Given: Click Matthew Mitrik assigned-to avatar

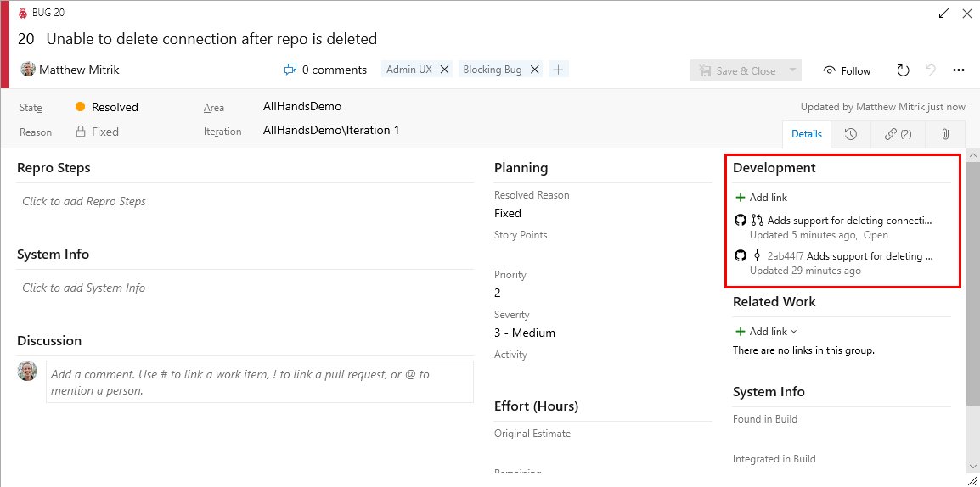Looking at the screenshot, I should tap(27, 69).
